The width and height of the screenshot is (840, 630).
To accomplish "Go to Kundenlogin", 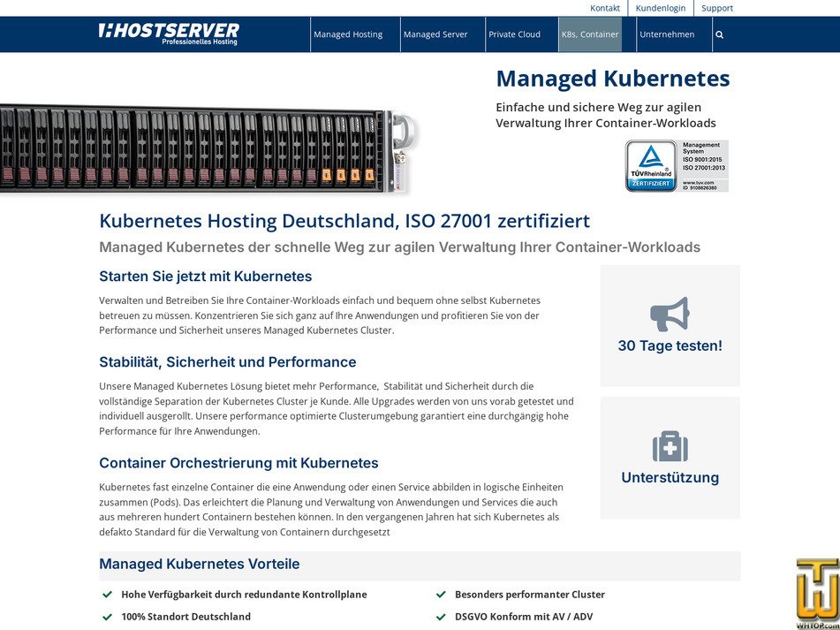I will click(661, 8).
